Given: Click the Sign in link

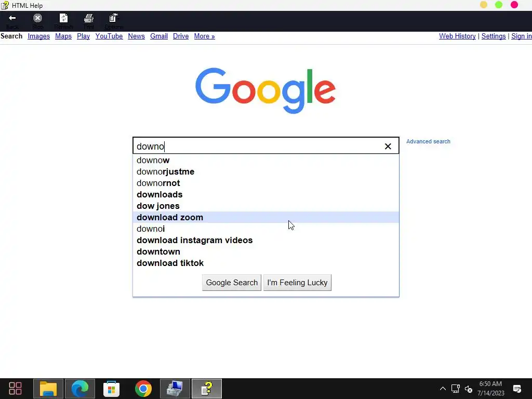Looking at the screenshot, I should 522,36.
